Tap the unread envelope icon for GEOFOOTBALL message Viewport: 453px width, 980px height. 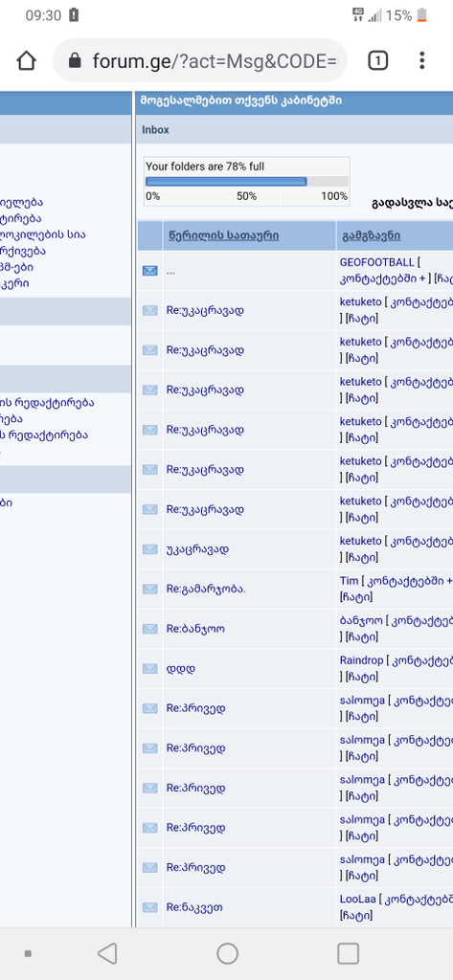[150, 271]
